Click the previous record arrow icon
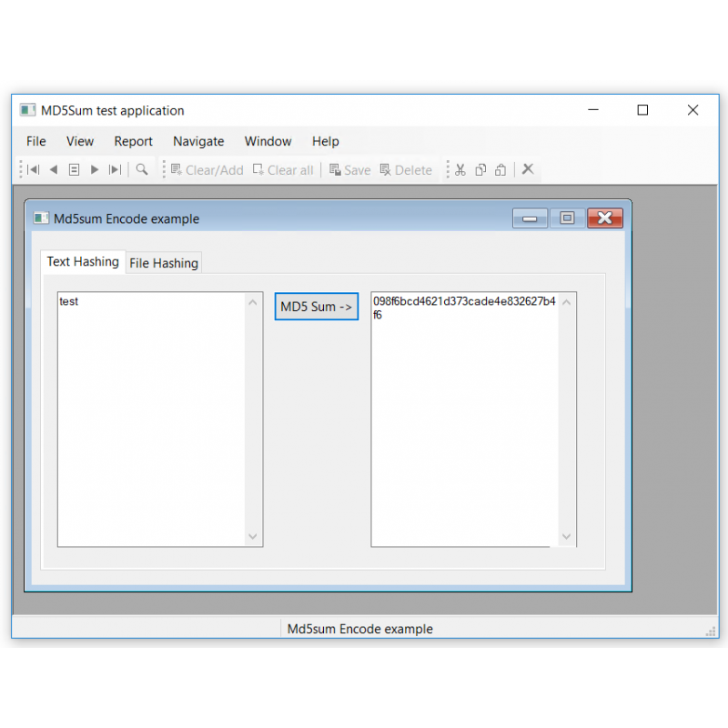Screen dimensions: 728x728 54,169
